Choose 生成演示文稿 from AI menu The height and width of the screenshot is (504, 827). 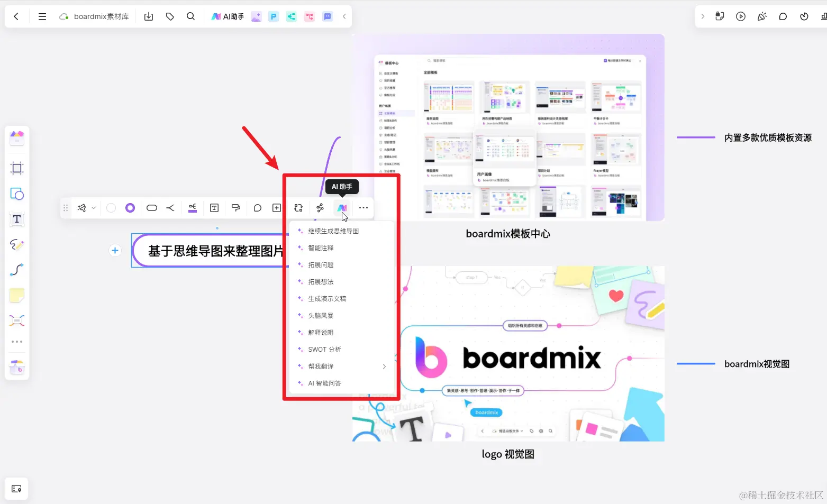(x=341, y=299)
